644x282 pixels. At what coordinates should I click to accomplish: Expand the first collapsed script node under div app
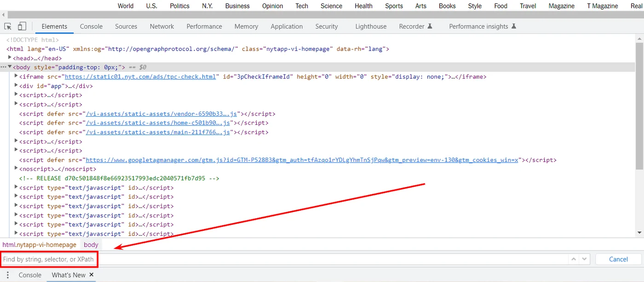[17, 94]
